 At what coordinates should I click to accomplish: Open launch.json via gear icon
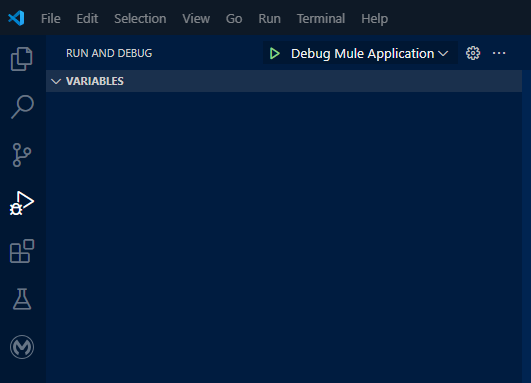[473, 53]
